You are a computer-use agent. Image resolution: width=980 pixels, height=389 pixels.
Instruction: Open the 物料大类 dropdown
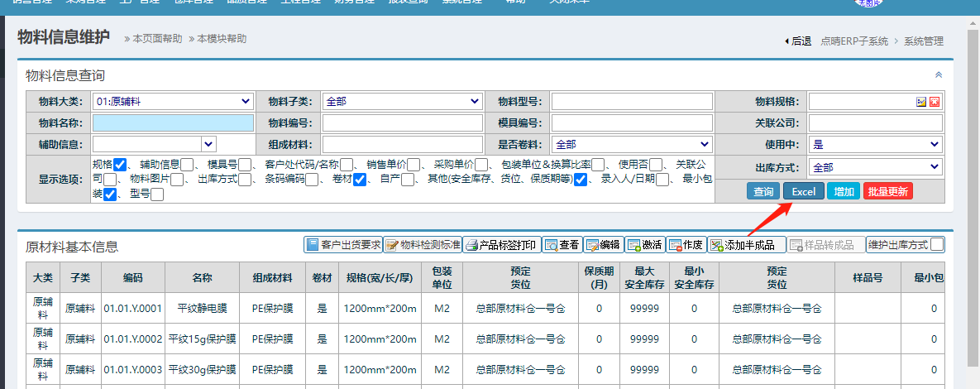coord(173,101)
